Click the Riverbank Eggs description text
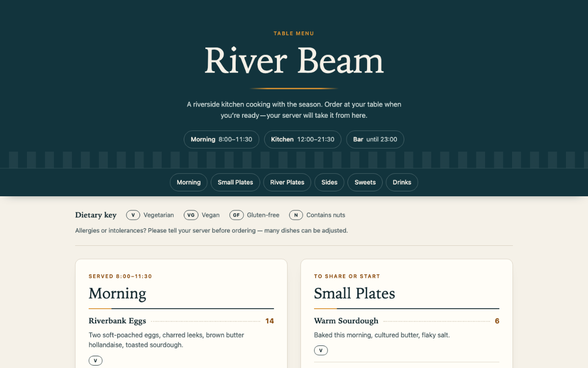This screenshot has width=588, height=368. [167, 340]
